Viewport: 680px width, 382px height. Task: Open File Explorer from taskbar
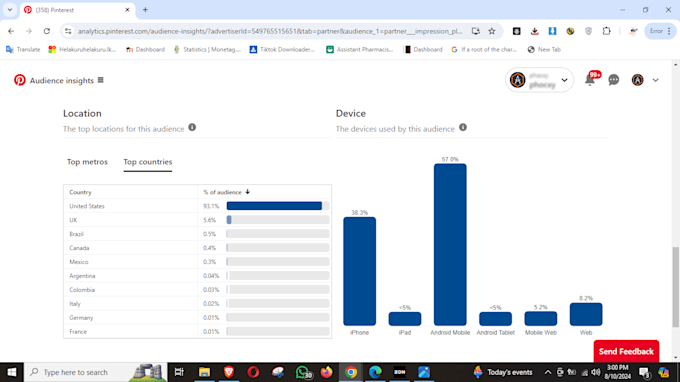coord(204,372)
